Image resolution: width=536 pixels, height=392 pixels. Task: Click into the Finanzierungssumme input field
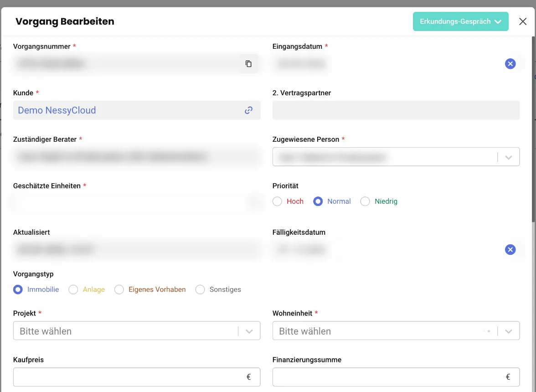pyautogui.click(x=396, y=377)
